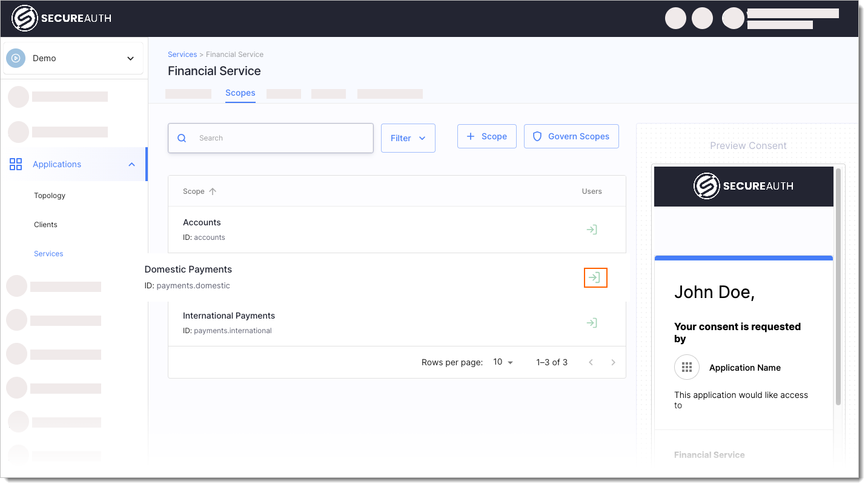Click the search magnifier icon
Viewport: 868px width, 487px height.
pos(182,138)
